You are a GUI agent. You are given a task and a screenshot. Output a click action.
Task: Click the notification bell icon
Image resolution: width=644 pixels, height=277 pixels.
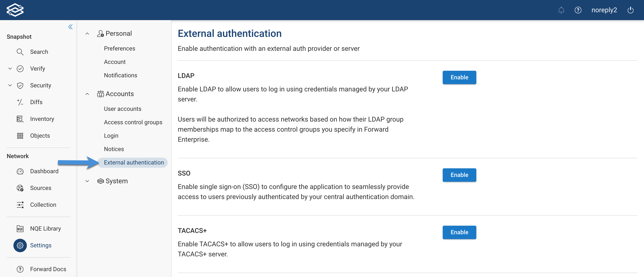pyautogui.click(x=561, y=10)
